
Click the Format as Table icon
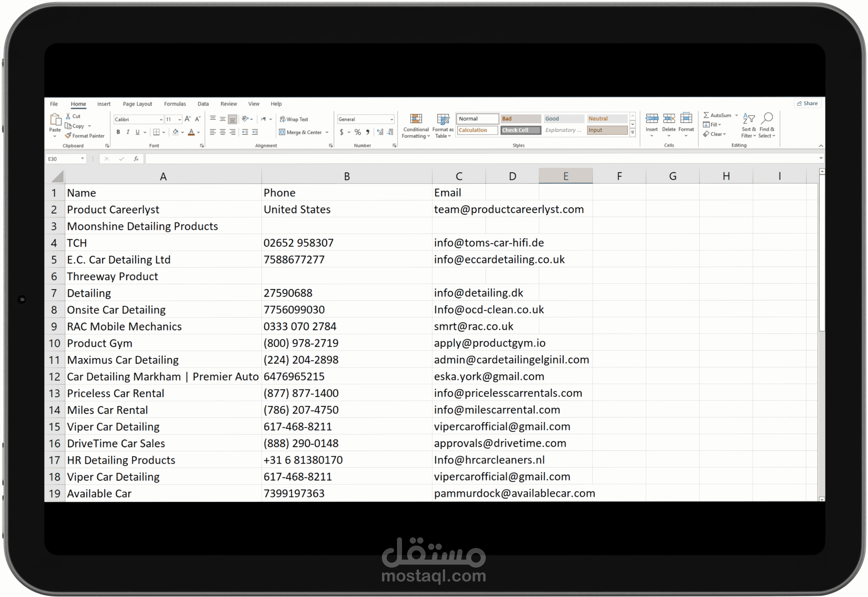click(443, 119)
